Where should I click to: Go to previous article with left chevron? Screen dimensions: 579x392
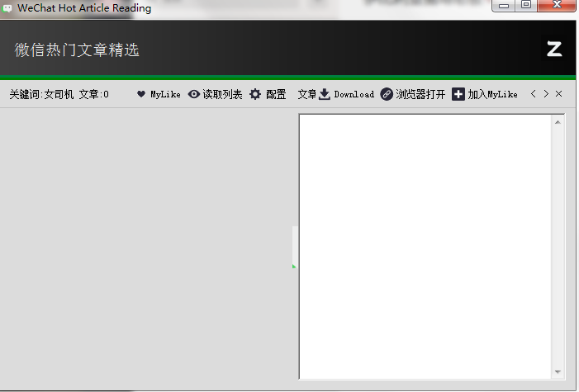pos(534,94)
